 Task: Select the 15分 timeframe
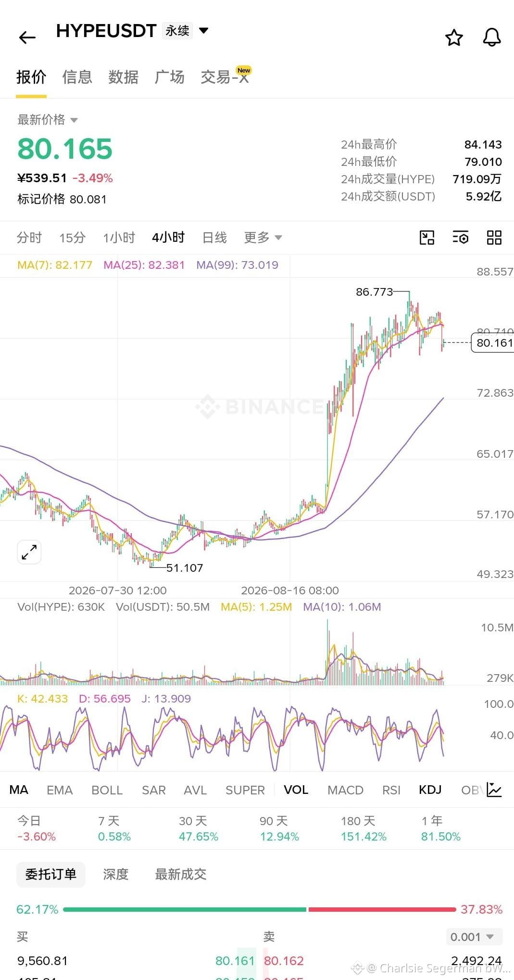(73, 238)
